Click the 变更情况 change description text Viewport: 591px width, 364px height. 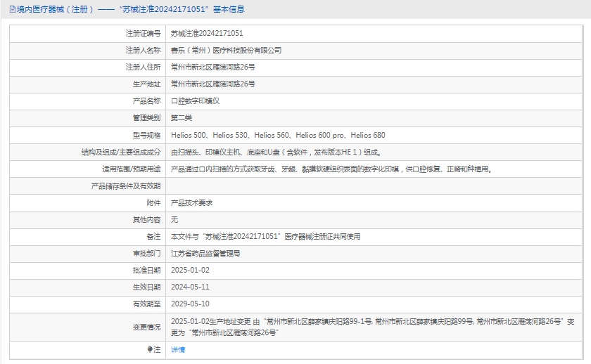pyautogui.click(x=371, y=326)
